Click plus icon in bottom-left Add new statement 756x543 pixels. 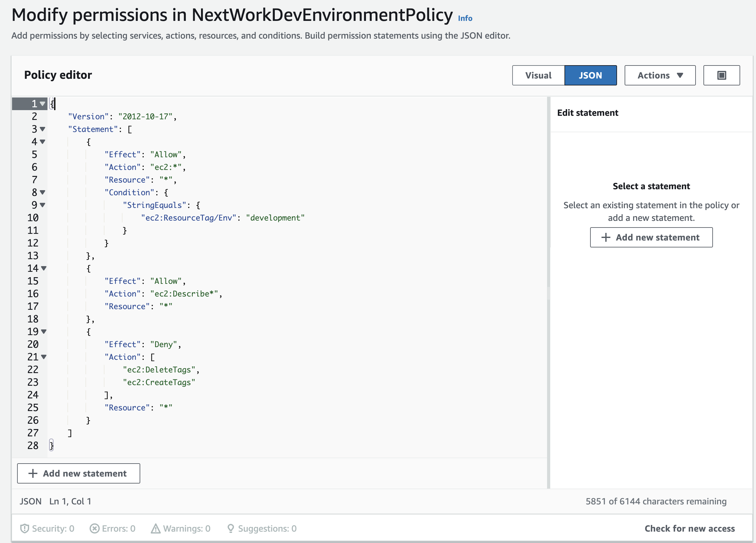(33, 473)
